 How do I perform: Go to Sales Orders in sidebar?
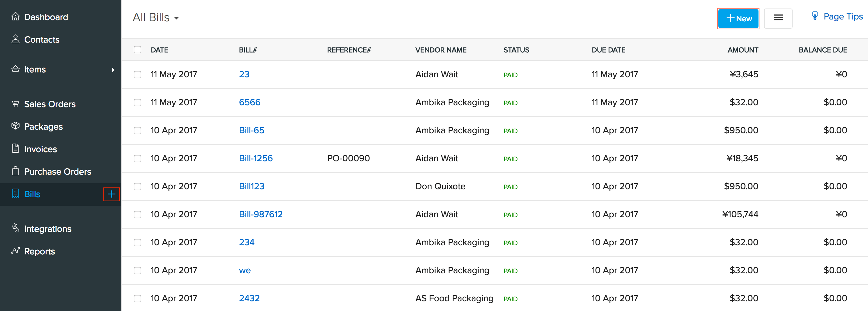(x=50, y=104)
